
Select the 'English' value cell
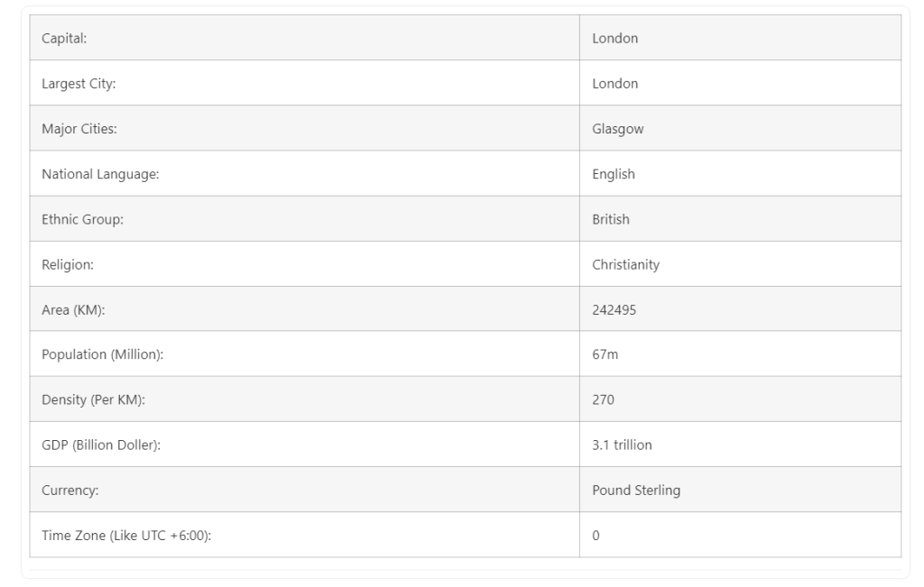coord(613,174)
